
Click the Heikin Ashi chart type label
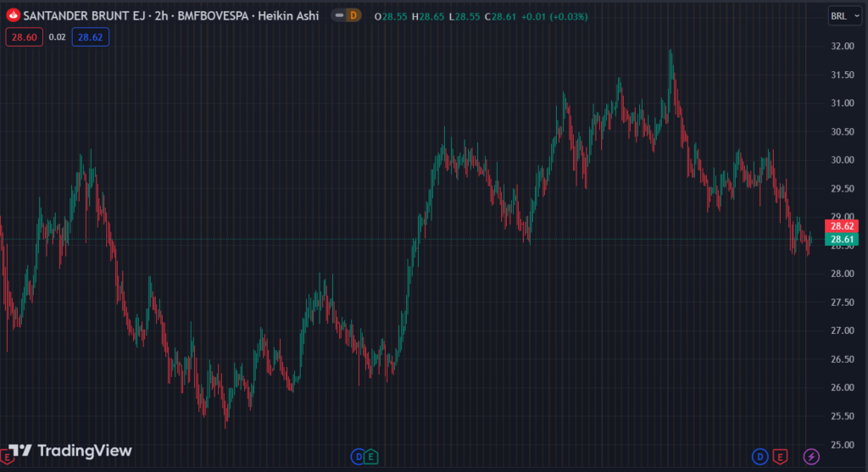288,16
